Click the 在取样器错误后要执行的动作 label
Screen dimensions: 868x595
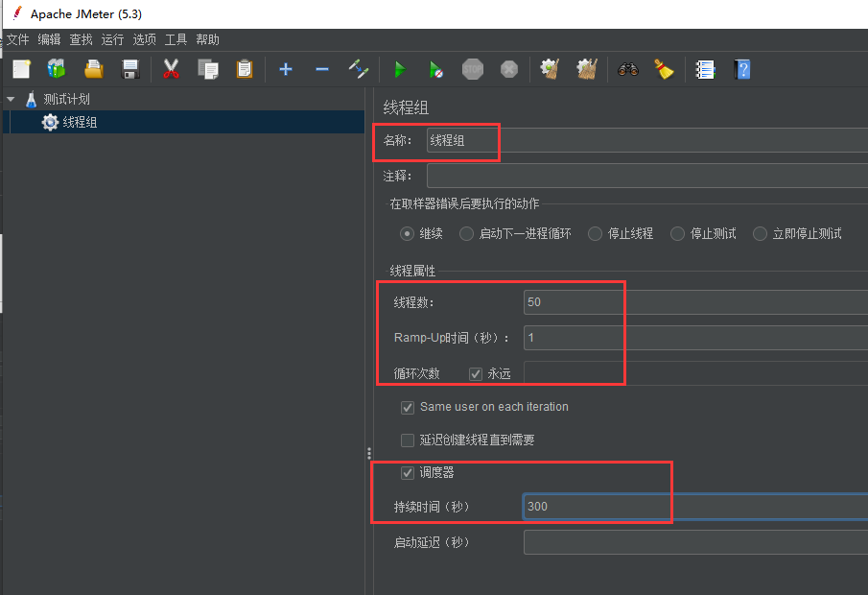[464, 203]
